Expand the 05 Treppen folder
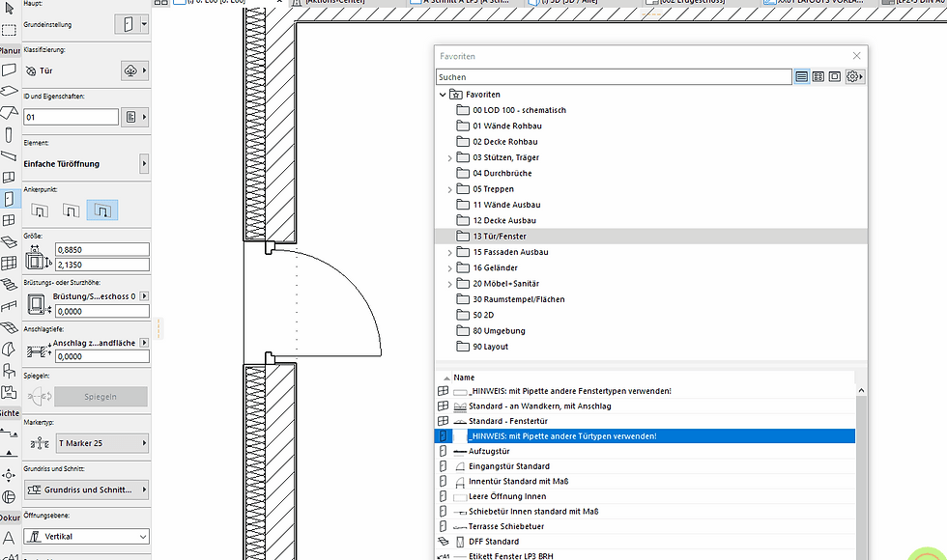The height and width of the screenshot is (560, 947). coord(449,189)
